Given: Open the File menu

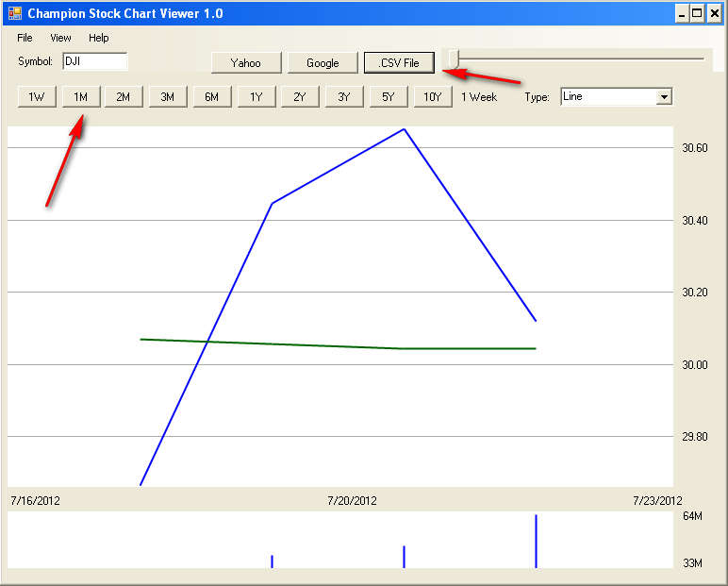Looking at the screenshot, I should (x=25, y=38).
